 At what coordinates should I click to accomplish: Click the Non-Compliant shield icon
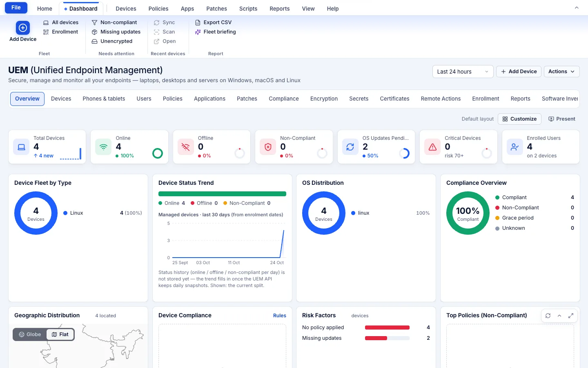click(x=268, y=147)
